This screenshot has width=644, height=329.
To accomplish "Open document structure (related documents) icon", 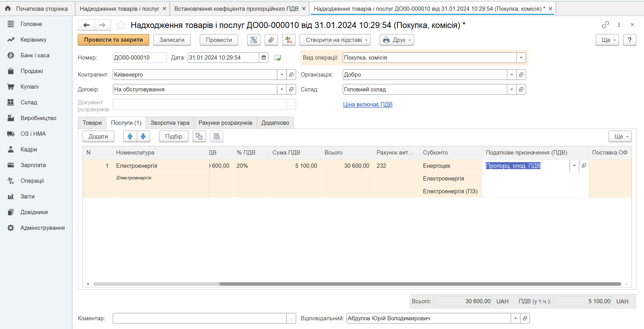I will [254, 40].
